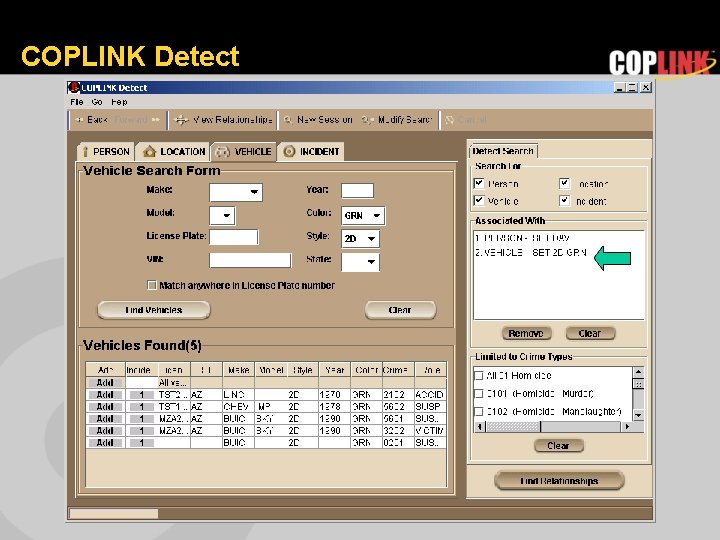Screen dimensions: 720x540
Task: Toggle the Person search checkbox
Action: (479, 184)
